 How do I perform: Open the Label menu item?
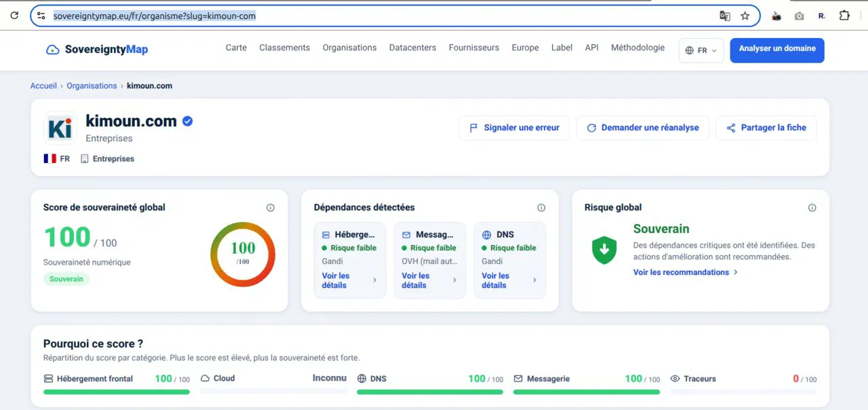561,48
